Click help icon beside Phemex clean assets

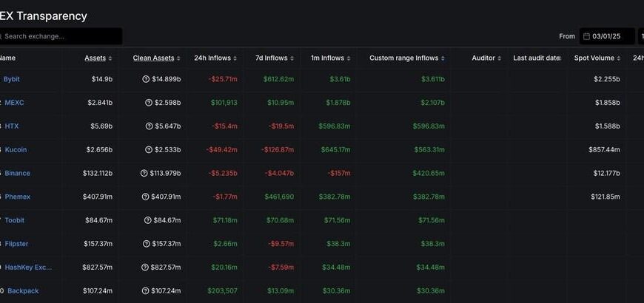click(145, 197)
